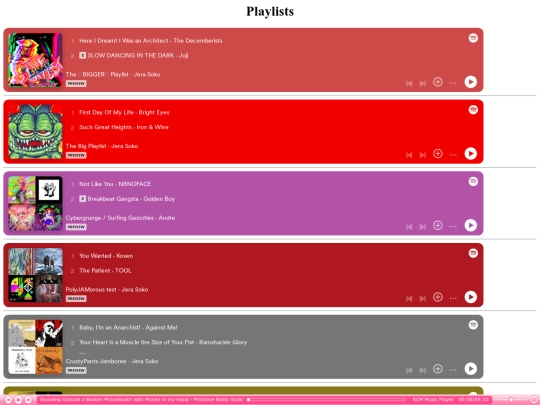Open more options for Cybergrunge playlist

[x=453, y=226]
